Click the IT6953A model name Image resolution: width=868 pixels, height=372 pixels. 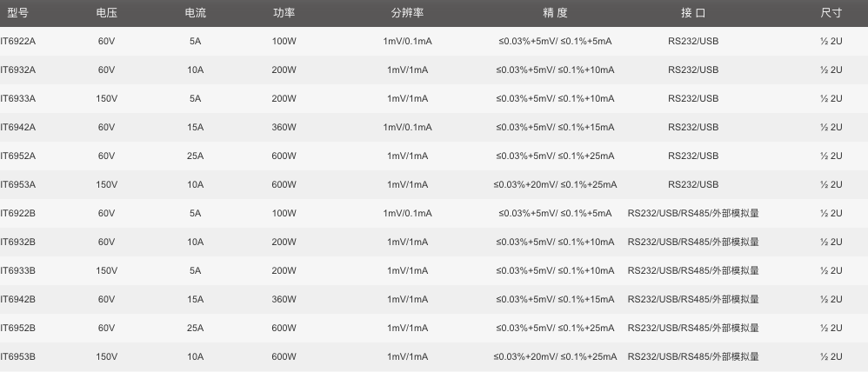[18, 185]
